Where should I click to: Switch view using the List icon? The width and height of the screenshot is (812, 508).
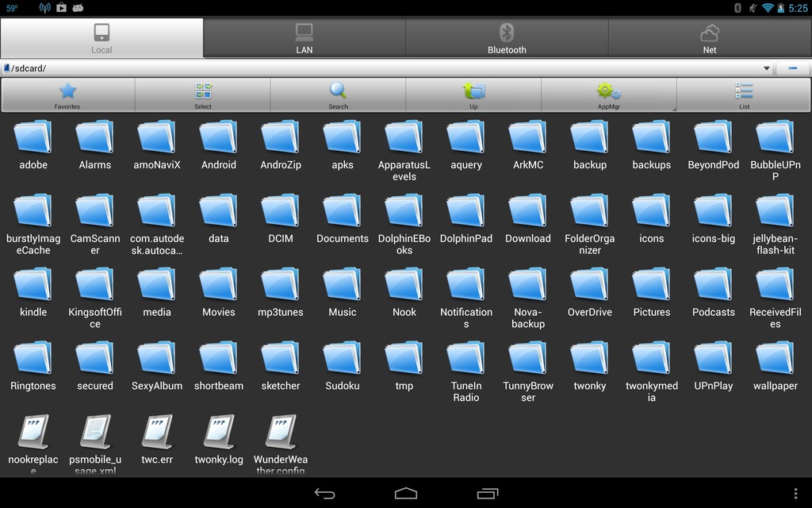(x=744, y=90)
